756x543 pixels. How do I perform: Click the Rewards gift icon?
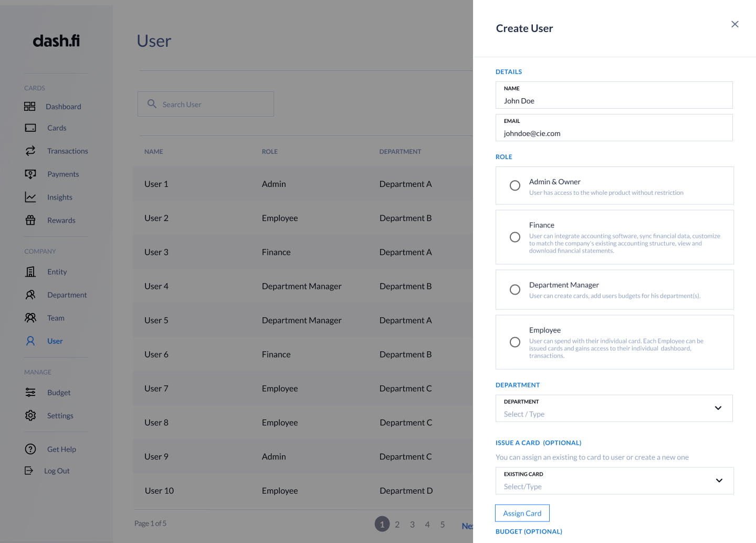[30, 220]
